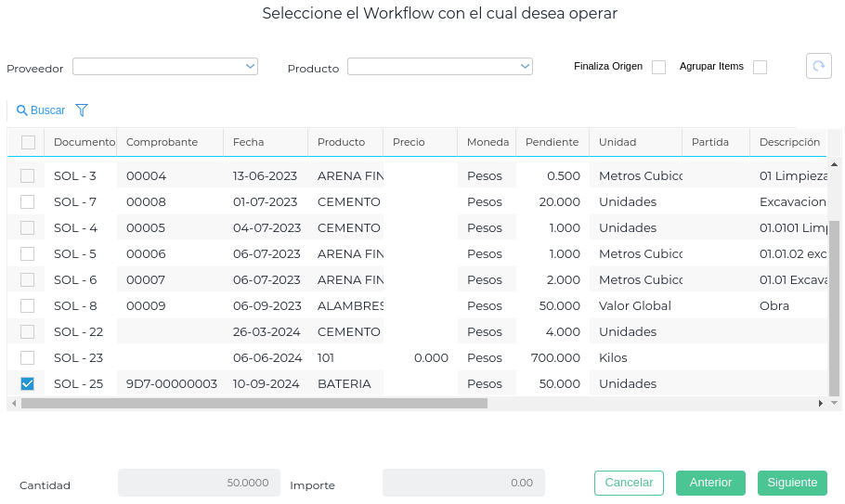Open the filter funnel icon
The height and width of the screenshot is (504, 845).
pos(82,110)
